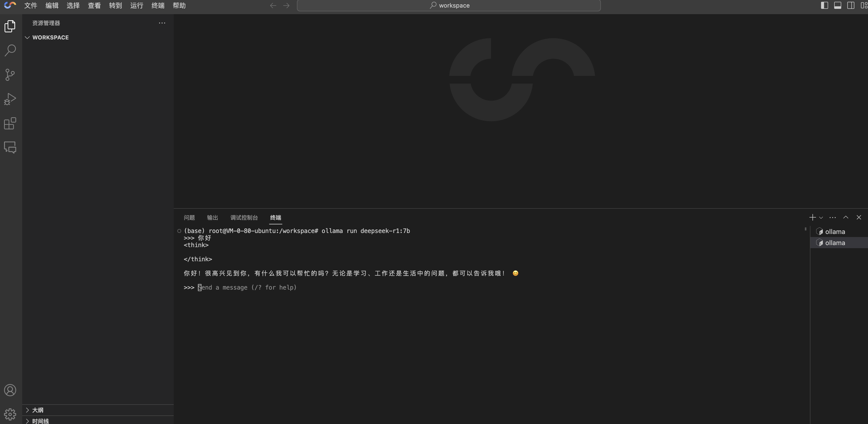
Task: Go back with the left arrow
Action: [x=273, y=5]
